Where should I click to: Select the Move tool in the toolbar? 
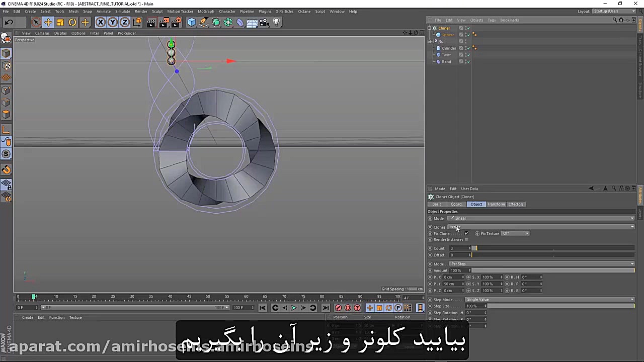click(48, 22)
